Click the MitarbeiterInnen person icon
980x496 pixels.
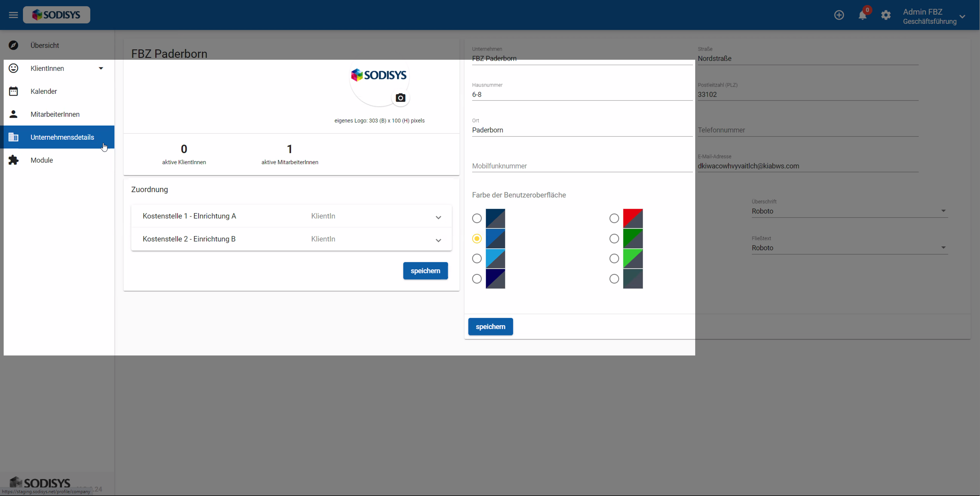(13, 114)
